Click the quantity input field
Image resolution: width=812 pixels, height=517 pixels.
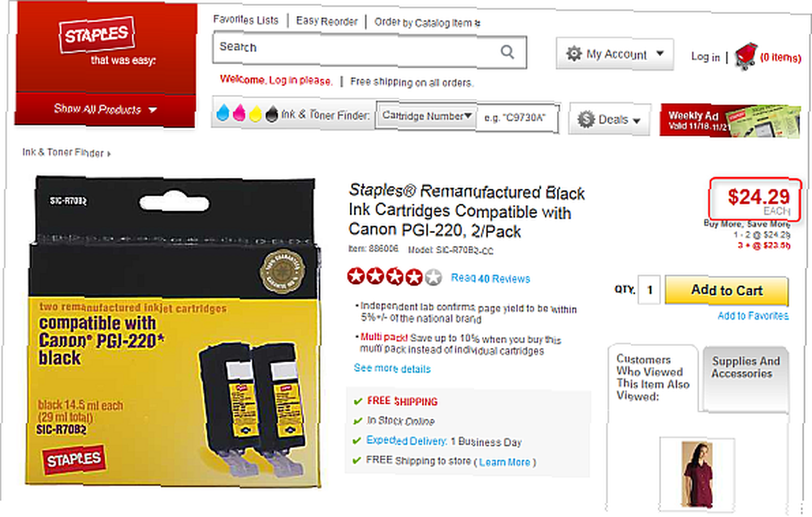(x=650, y=290)
